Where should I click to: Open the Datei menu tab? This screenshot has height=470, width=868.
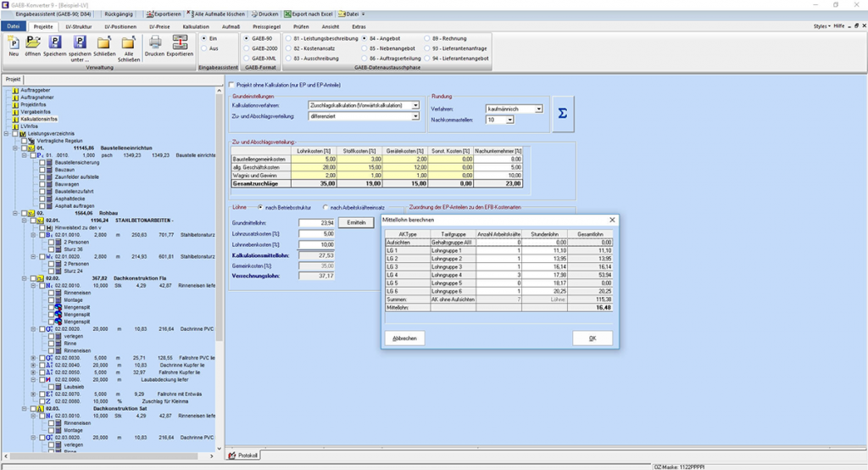click(x=14, y=26)
